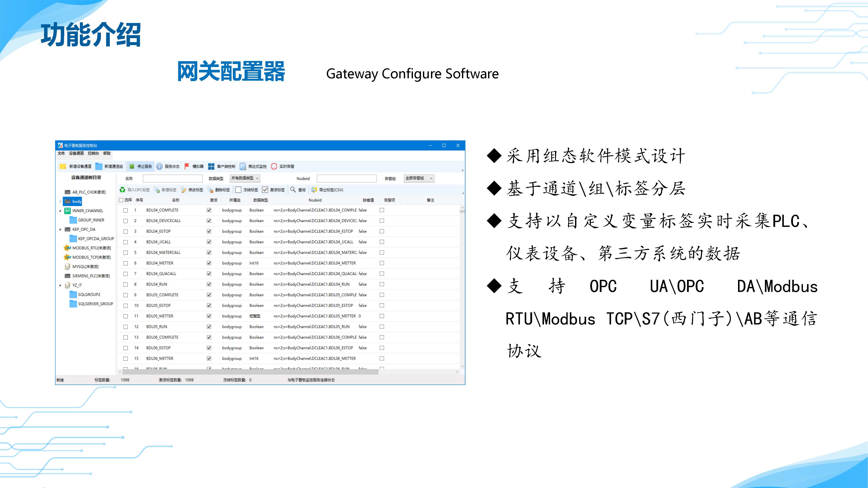Check the select box for row BDL04_COMPLETE
This screenshot has width=868, height=488.
[x=126, y=210]
